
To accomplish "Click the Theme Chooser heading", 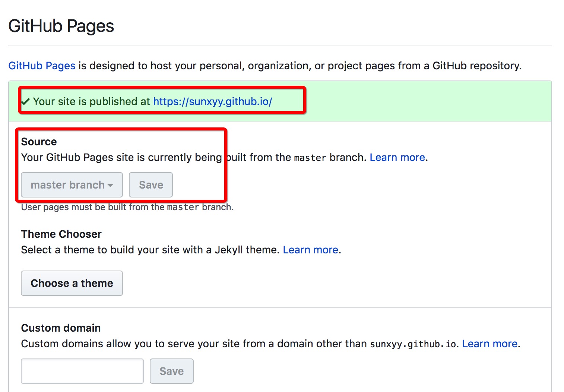I will click(61, 234).
